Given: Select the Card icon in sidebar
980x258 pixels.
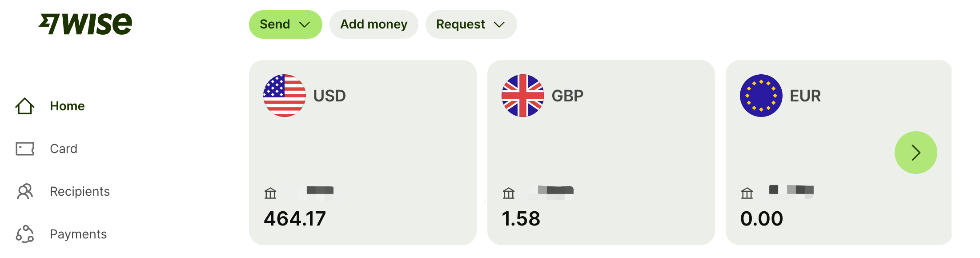Looking at the screenshot, I should [x=25, y=149].
